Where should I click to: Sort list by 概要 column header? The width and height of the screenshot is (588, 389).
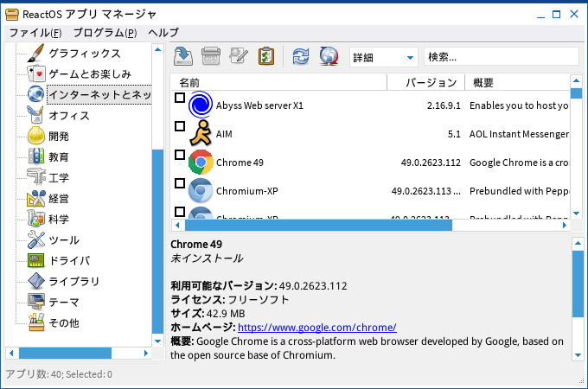pos(517,82)
